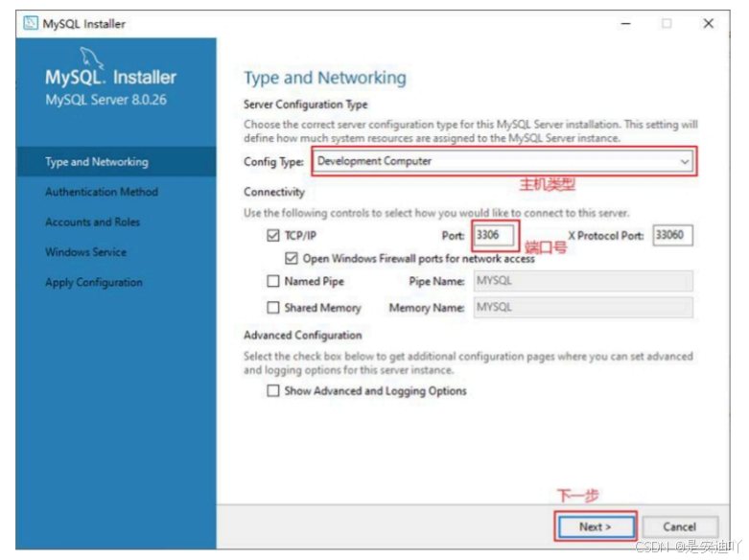Click the MySQL Installer title bar icon

click(x=31, y=23)
